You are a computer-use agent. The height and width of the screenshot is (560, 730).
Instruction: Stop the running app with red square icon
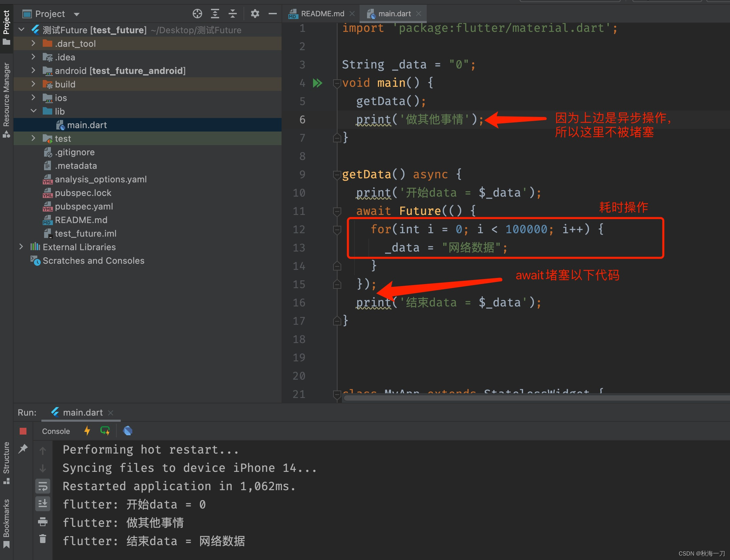tap(23, 431)
